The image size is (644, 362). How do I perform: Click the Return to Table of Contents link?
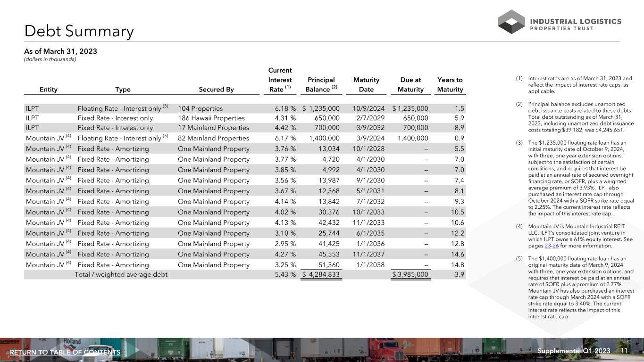pos(65,352)
